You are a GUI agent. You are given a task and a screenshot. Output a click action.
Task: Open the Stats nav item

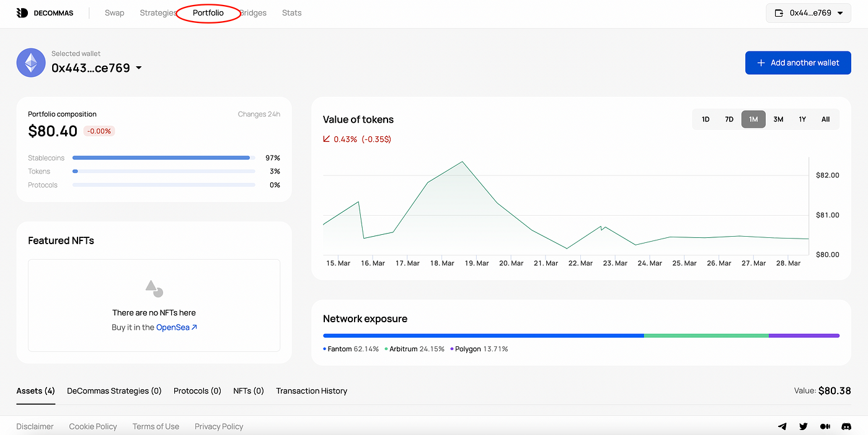(x=292, y=13)
